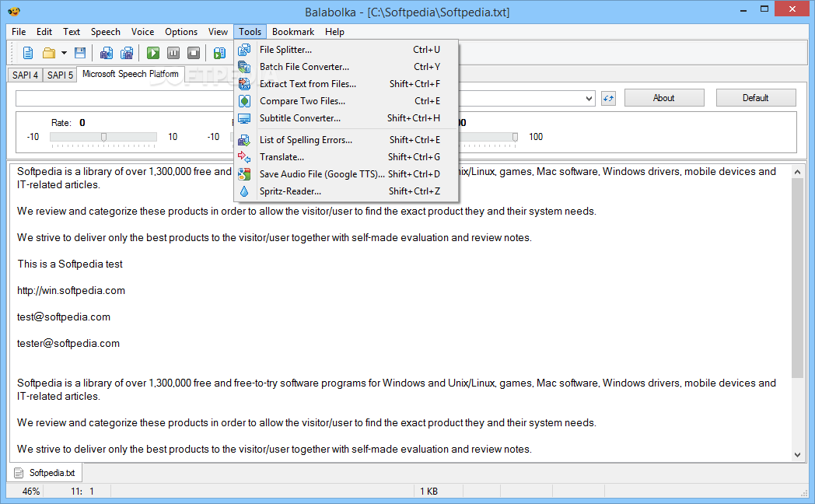Image resolution: width=815 pixels, height=504 pixels.
Task: Open the Speech menu
Action: pyautogui.click(x=106, y=32)
